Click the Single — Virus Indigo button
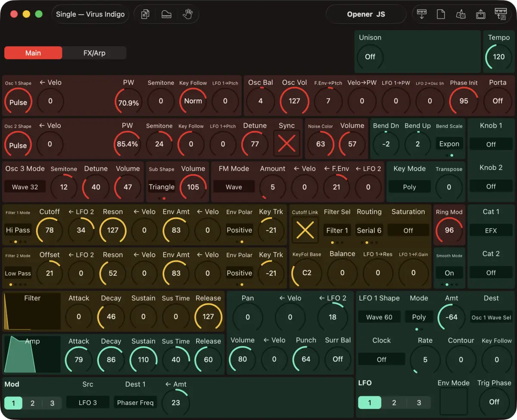 [x=90, y=14]
